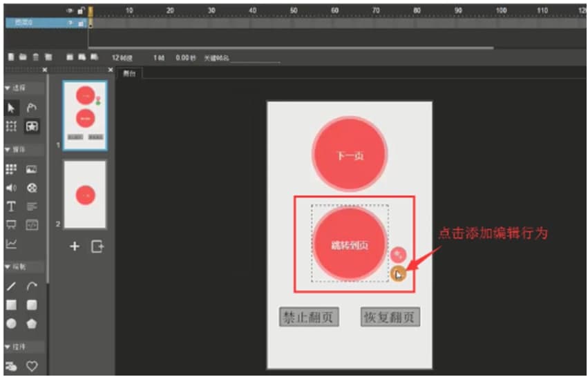Toggle layer visibility in the layer row
This screenshot has height=377, width=588.
(70, 23)
